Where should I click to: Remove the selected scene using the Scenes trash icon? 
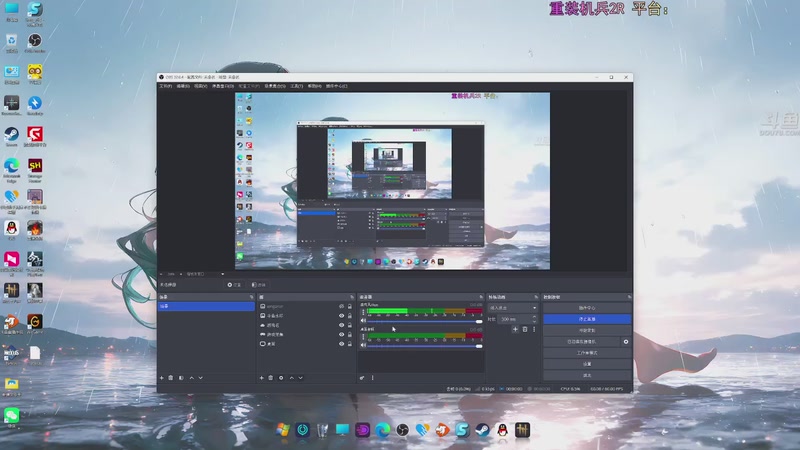coord(171,378)
